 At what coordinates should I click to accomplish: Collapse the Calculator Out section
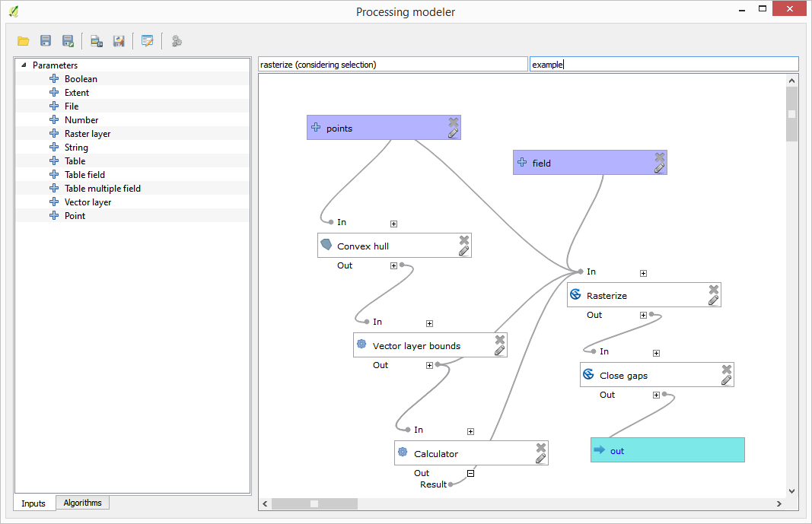[470, 473]
